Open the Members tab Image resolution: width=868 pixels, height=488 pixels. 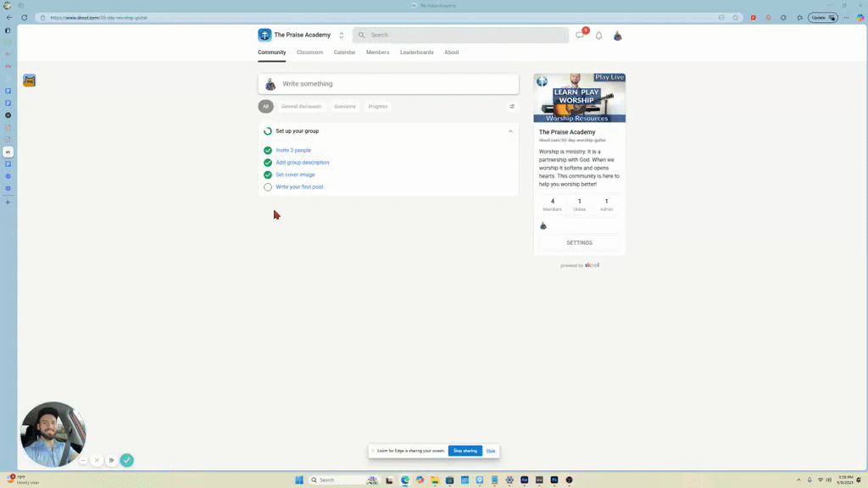377,53
